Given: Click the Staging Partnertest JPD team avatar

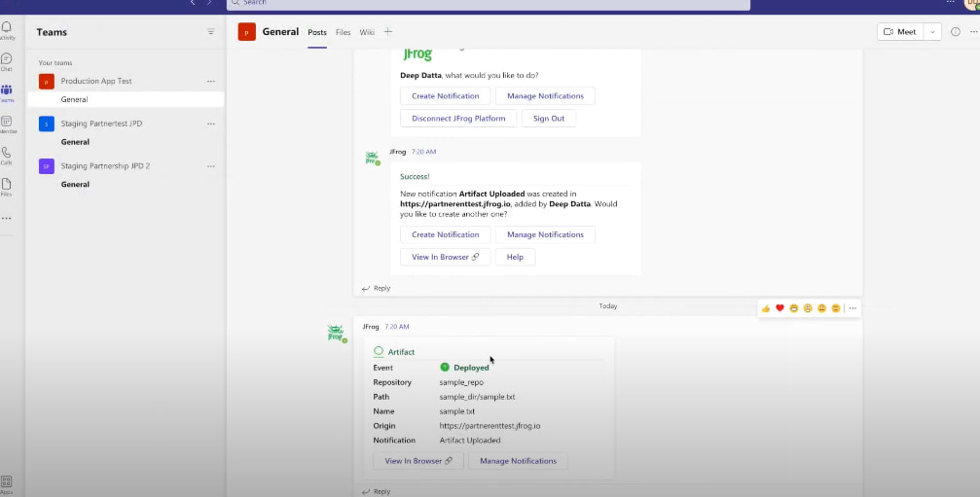Looking at the screenshot, I should 47,124.
